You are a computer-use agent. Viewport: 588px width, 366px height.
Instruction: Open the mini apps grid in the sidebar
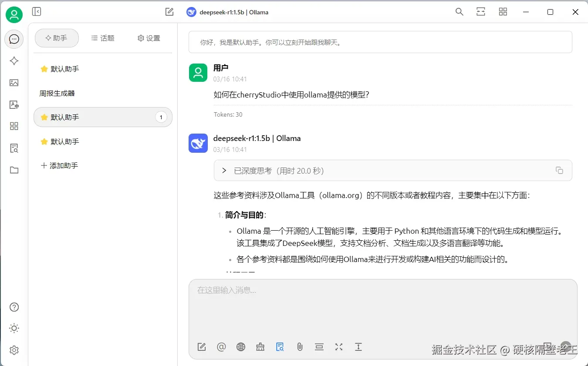coord(14,126)
